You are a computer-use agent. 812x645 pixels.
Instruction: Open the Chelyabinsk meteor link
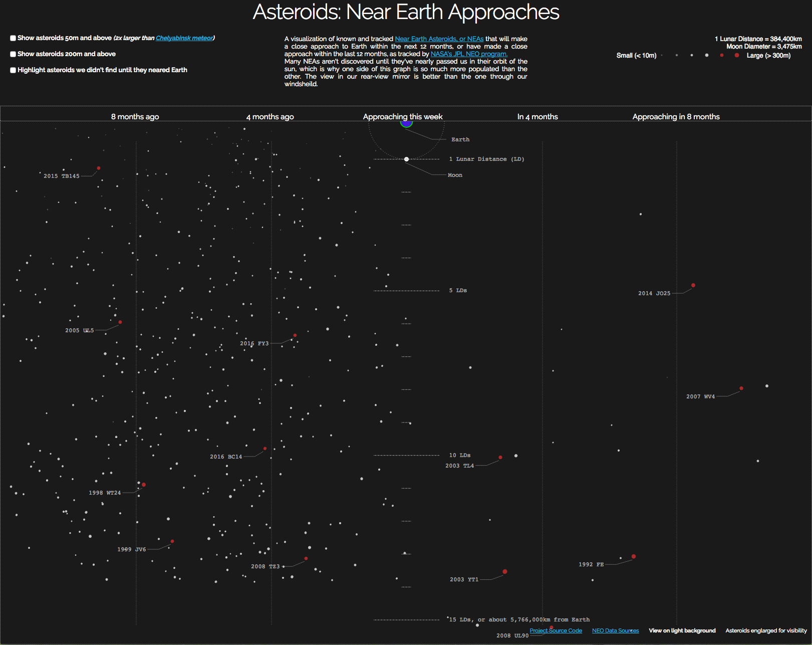point(184,38)
